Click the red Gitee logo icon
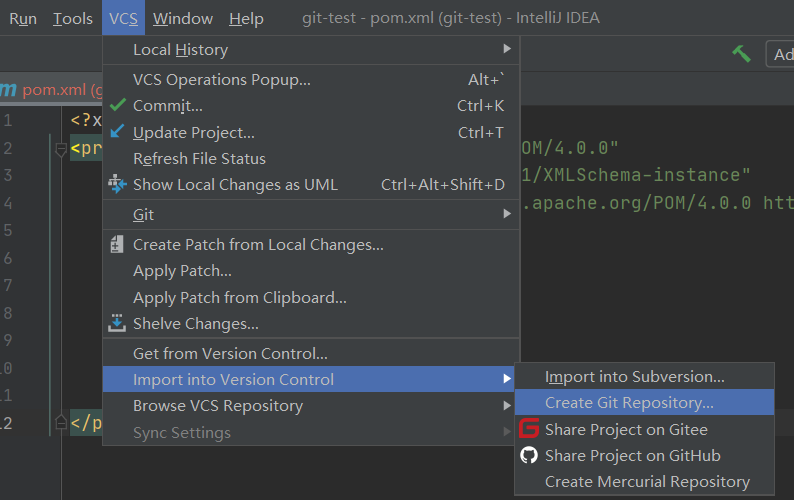794x500 pixels. pyautogui.click(x=529, y=429)
